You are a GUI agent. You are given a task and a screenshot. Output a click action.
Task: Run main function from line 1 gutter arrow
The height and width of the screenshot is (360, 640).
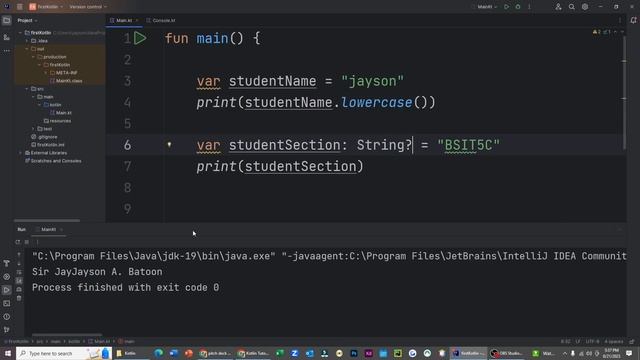(x=140, y=38)
